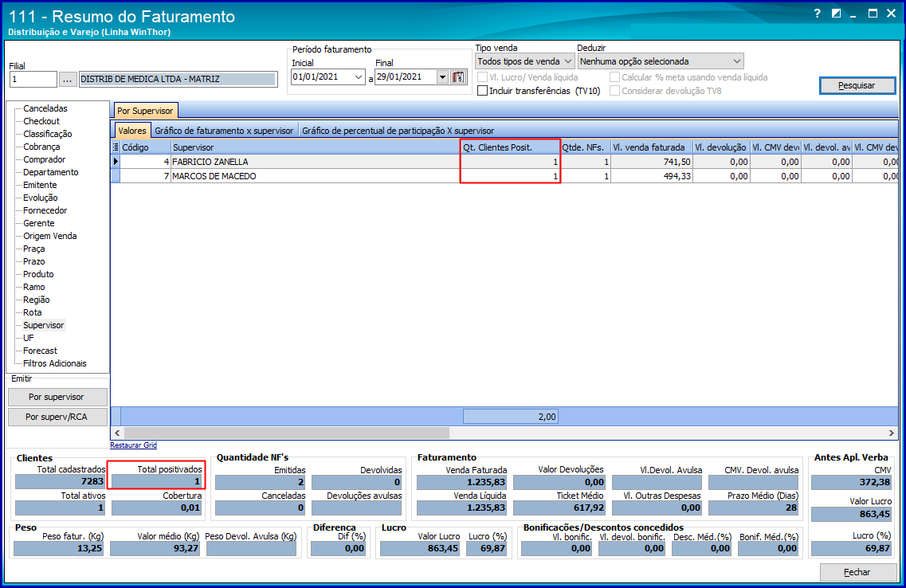Toggle Calcular % meta usando venda líquida
The width and height of the screenshot is (906, 588).
[615, 76]
